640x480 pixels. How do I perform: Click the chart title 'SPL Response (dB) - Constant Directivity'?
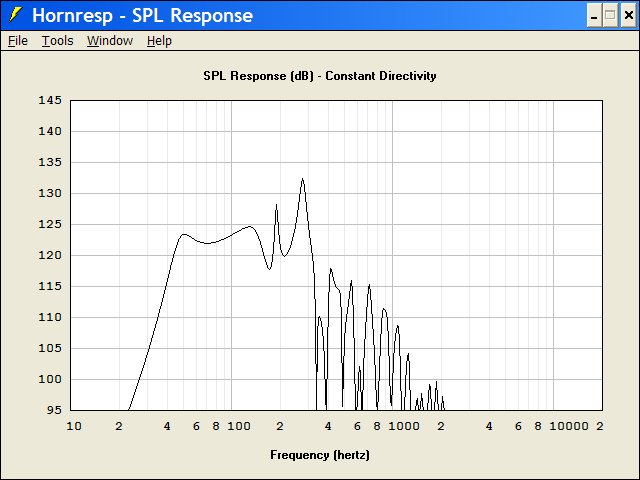[x=320, y=76]
